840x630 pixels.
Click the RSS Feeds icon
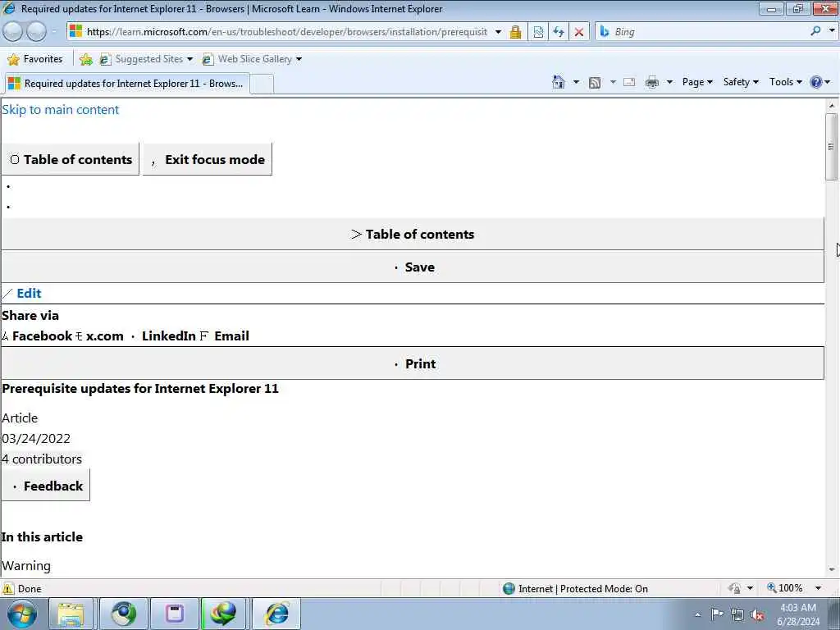[595, 83]
